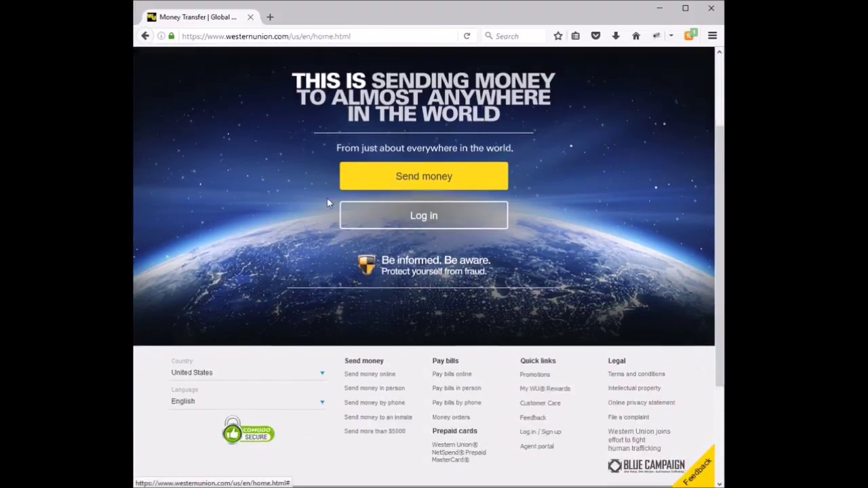Open Send money in person link

point(374,388)
